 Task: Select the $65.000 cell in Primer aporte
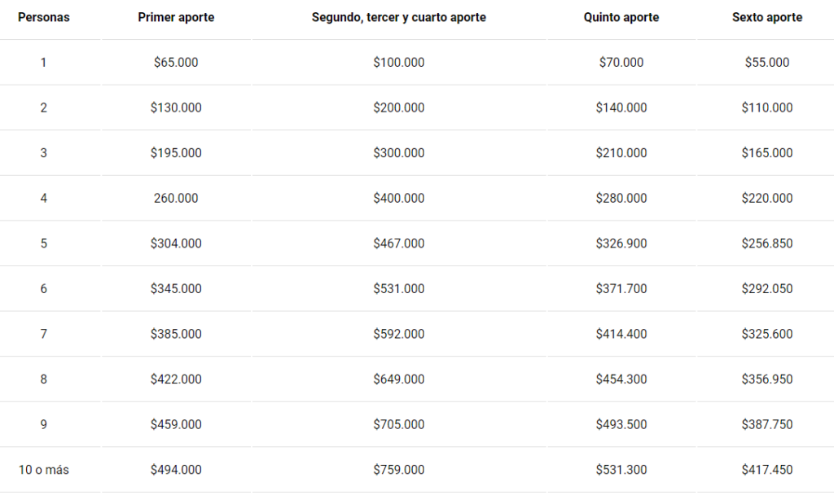[176, 62]
